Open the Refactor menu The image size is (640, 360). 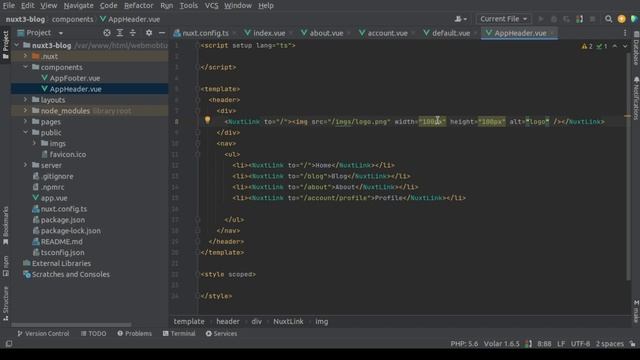[138, 5]
